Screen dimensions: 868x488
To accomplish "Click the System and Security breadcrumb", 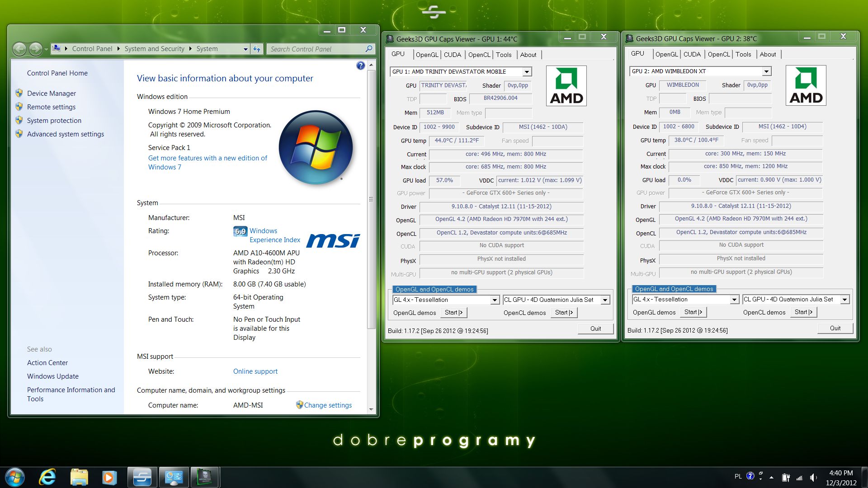I will (x=155, y=49).
